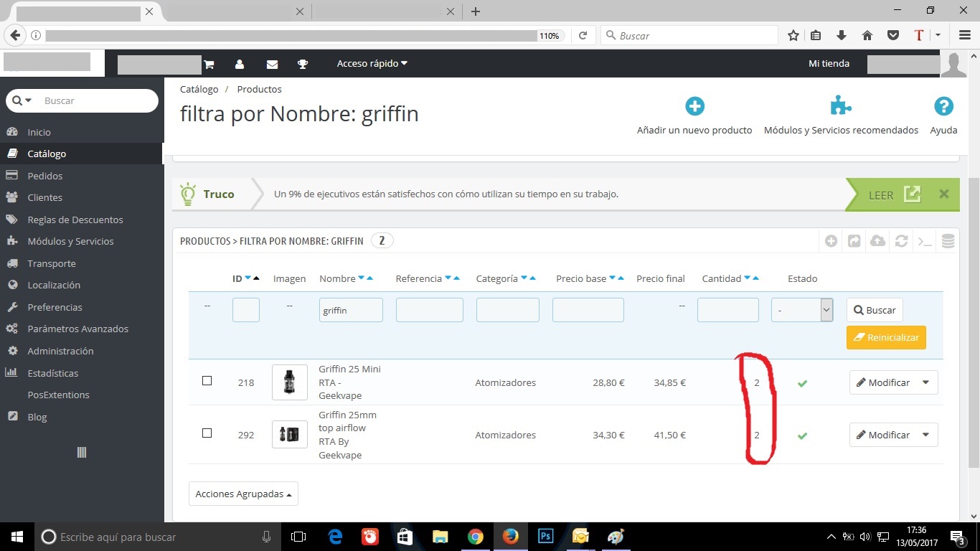
Task: Click the Windows Start button
Action: tap(17, 537)
